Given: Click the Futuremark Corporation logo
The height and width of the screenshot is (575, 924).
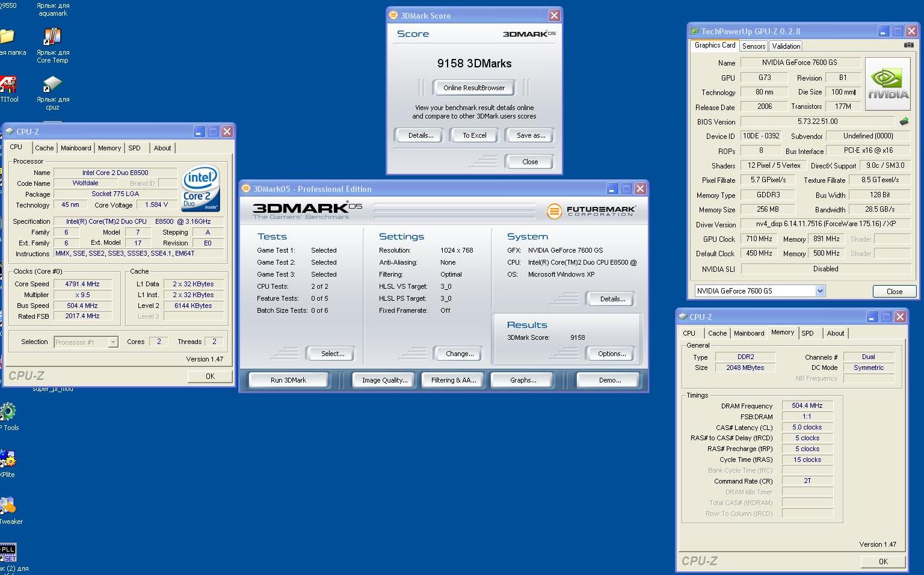Looking at the screenshot, I should [591, 211].
